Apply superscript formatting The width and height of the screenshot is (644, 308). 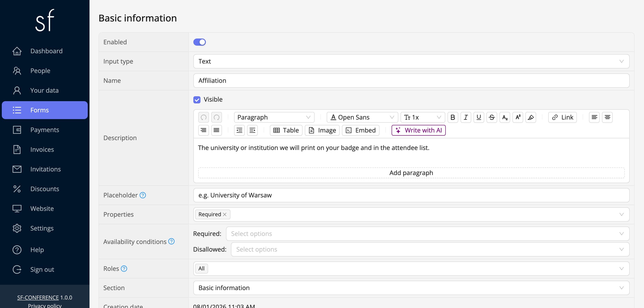(x=518, y=117)
